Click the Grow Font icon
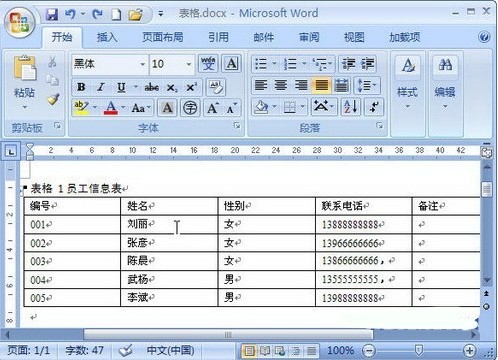 pyautogui.click(x=213, y=108)
